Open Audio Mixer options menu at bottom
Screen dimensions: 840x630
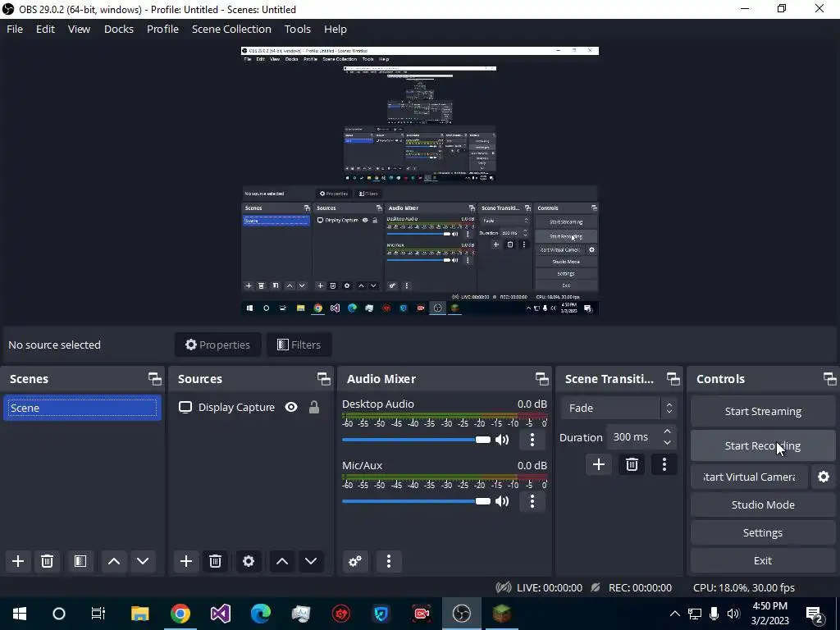389,561
